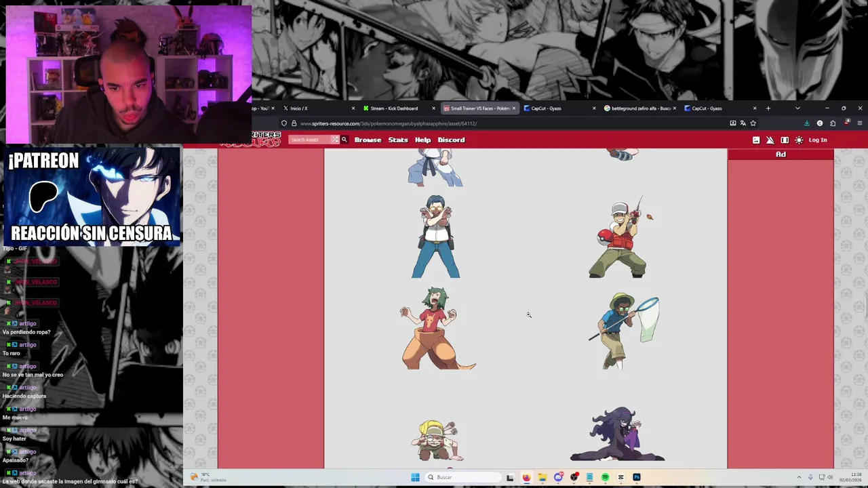Click the image icon in the site header
The width and height of the screenshot is (868, 488).
tap(756, 140)
